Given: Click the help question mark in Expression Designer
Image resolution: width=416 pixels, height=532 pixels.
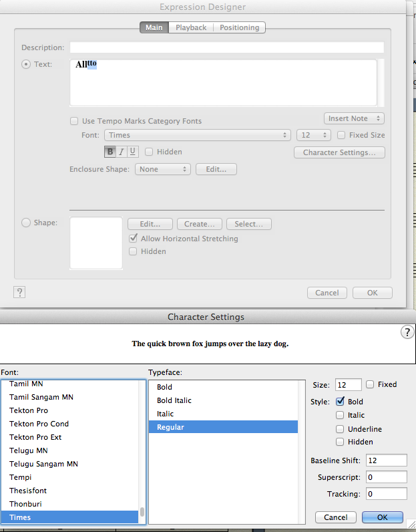Looking at the screenshot, I should [19, 292].
